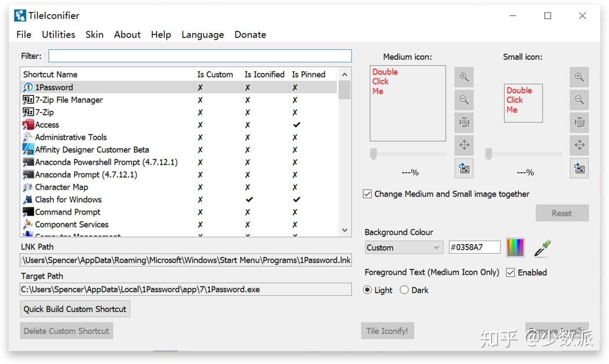Open the Help menu
The height and width of the screenshot is (364, 609).
click(161, 35)
